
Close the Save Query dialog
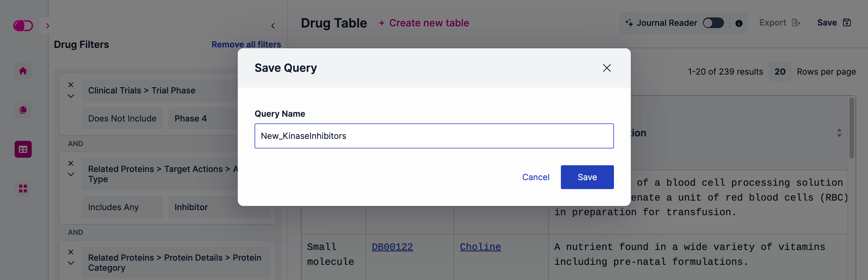tap(607, 68)
